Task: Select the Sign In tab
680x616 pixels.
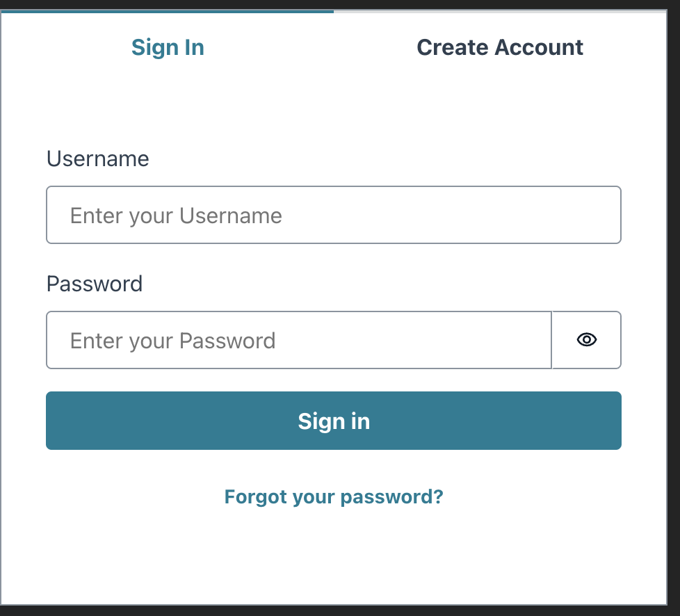Action: 168,47
